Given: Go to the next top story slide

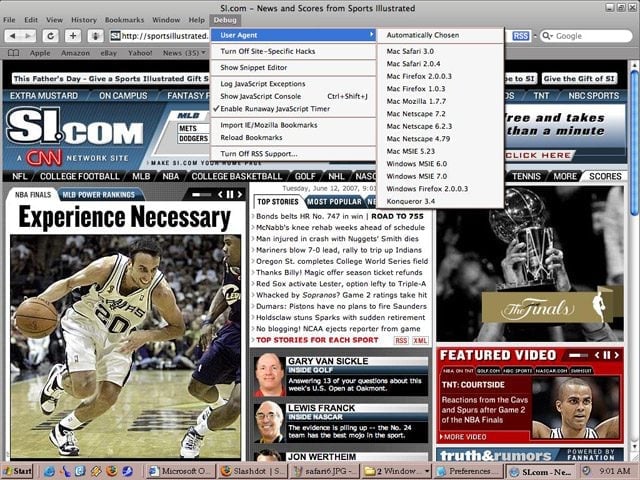Looking at the screenshot, I should [240, 195].
